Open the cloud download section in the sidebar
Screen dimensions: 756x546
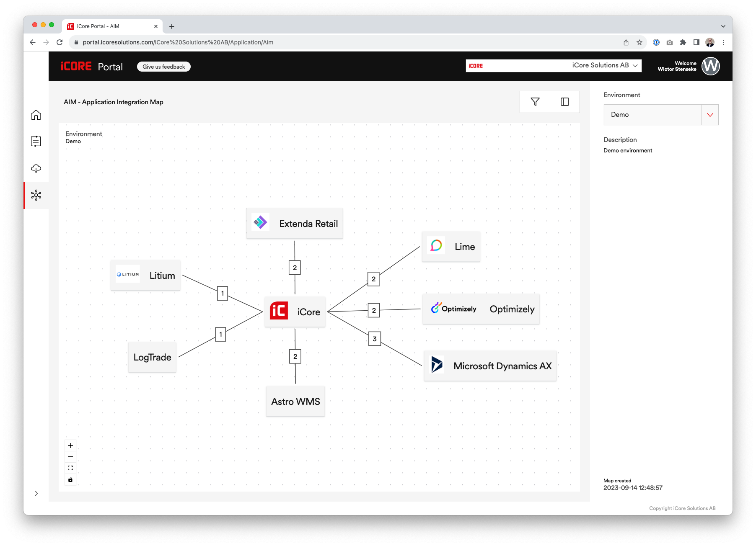(x=36, y=168)
